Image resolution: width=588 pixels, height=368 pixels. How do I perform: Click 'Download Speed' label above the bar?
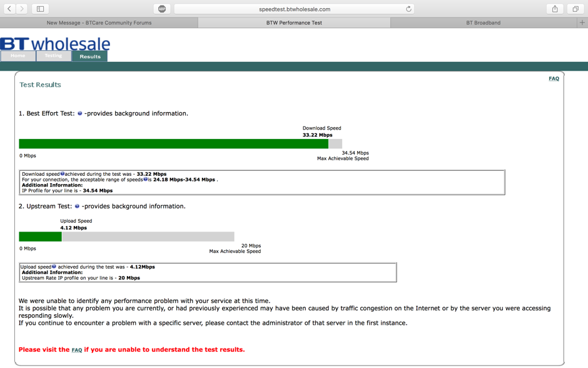pyautogui.click(x=322, y=128)
